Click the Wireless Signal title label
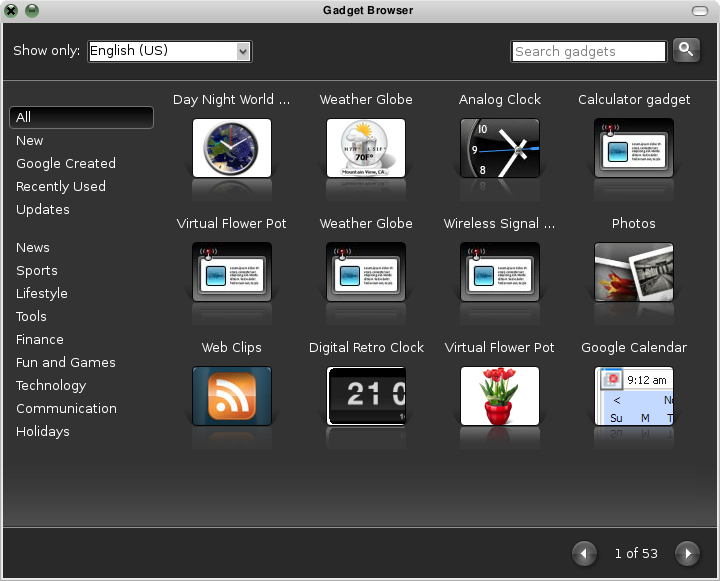Screen dimensions: 720x581 point(500,224)
